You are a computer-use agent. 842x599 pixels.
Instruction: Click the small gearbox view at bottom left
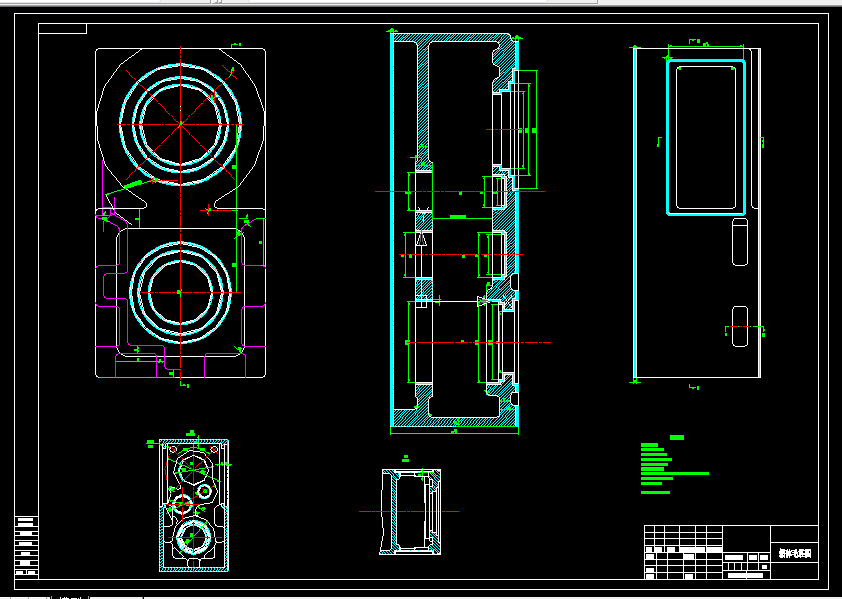pos(194,505)
